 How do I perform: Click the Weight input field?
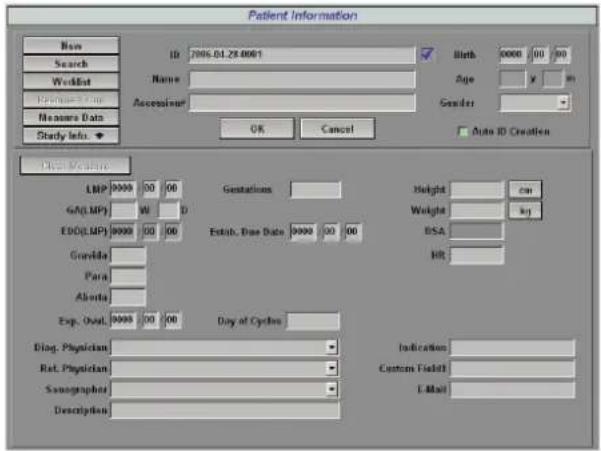(x=477, y=210)
